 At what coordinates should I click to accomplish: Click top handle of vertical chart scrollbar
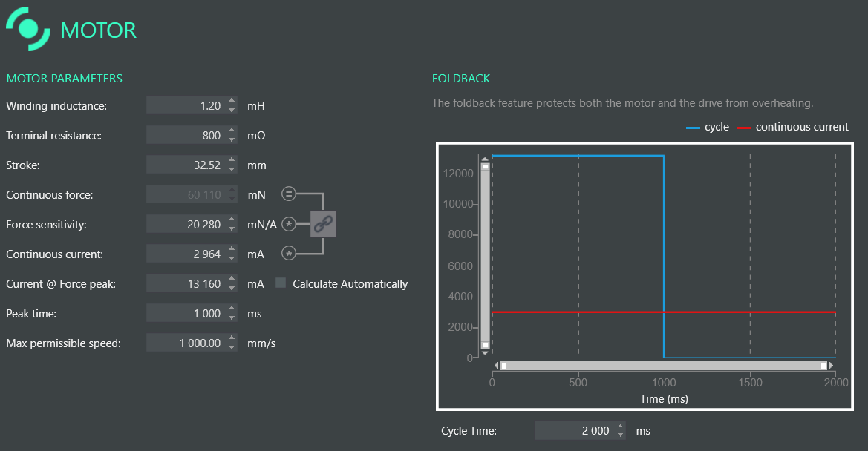click(485, 166)
